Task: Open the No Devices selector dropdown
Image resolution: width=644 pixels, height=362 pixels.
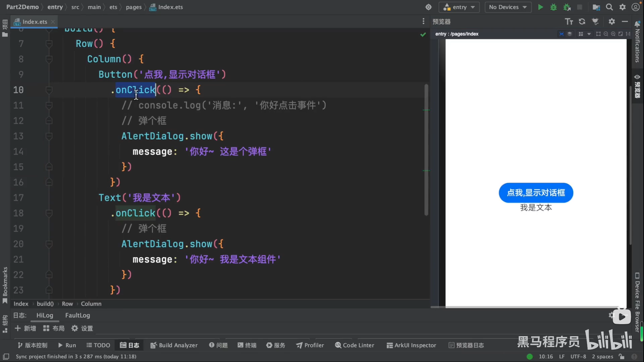Action: [x=508, y=7]
